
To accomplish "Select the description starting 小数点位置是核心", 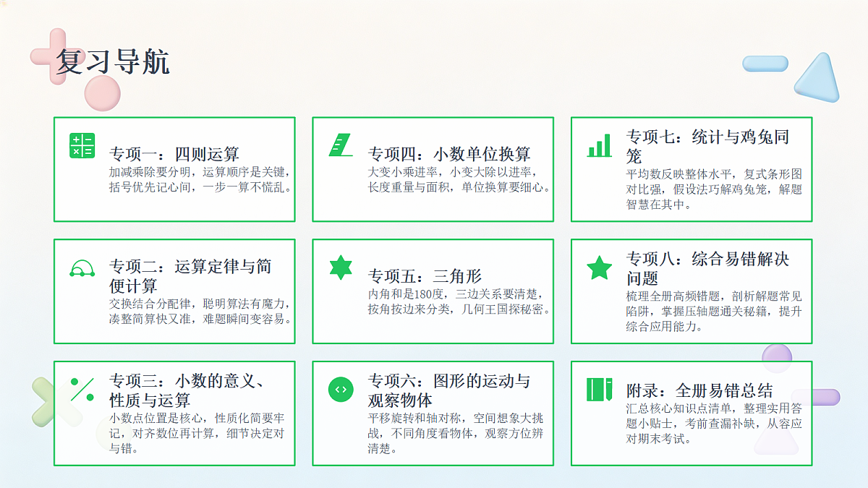I will pos(197,432).
